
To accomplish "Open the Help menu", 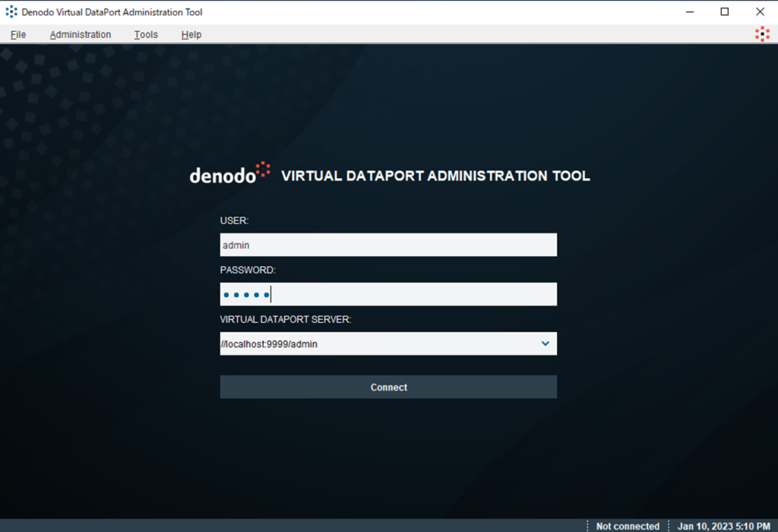I will point(191,34).
